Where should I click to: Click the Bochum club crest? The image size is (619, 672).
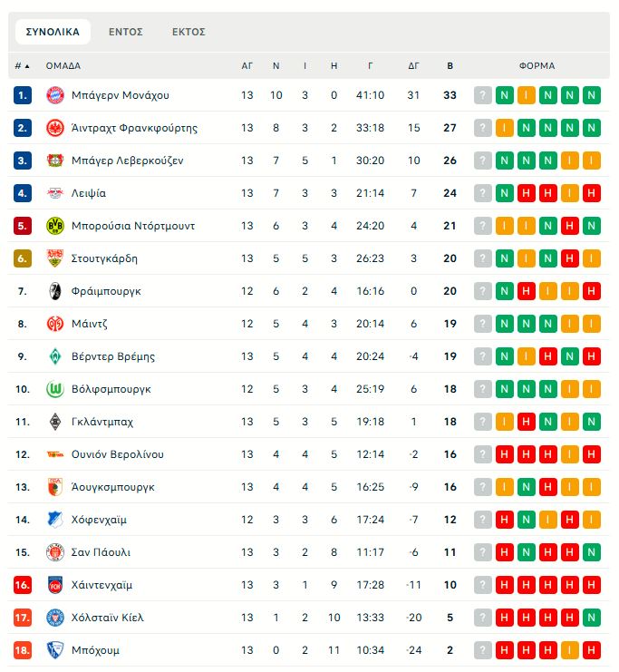[x=55, y=650]
